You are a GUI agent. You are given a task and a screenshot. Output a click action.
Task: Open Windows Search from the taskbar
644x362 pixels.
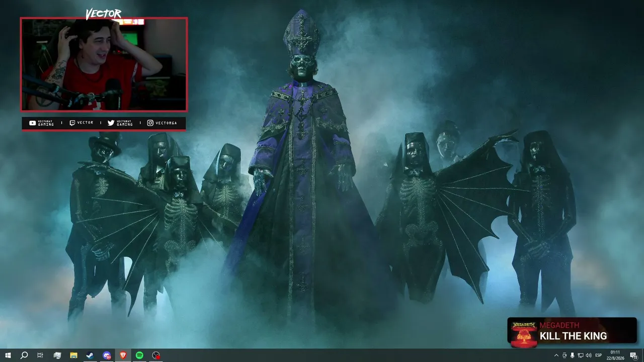point(24,355)
